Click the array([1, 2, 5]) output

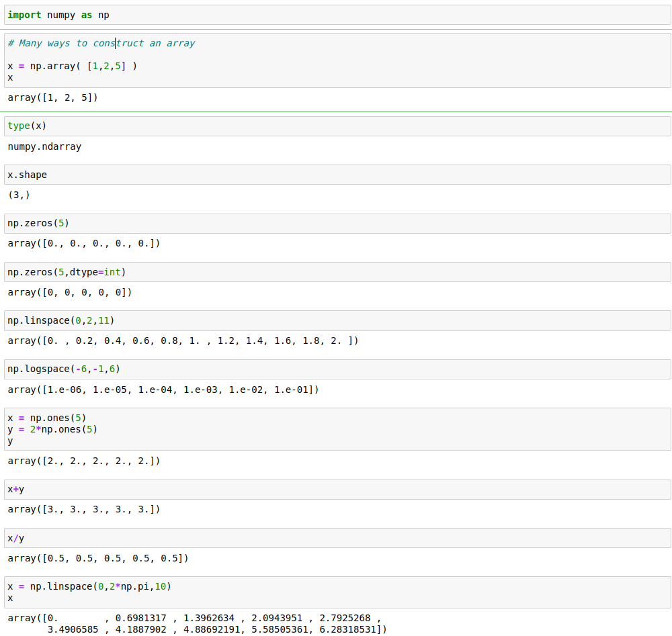pyautogui.click(x=53, y=98)
